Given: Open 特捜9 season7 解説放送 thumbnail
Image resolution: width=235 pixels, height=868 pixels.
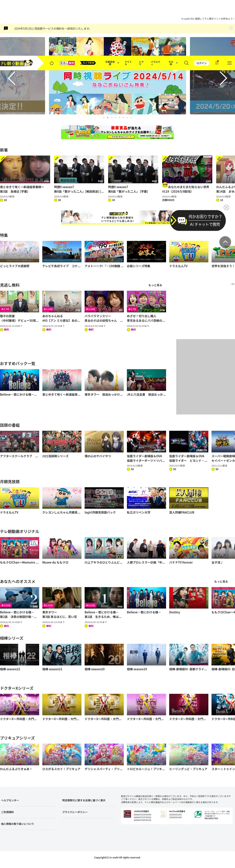Looking at the screenshot, I should pos(79,169).
